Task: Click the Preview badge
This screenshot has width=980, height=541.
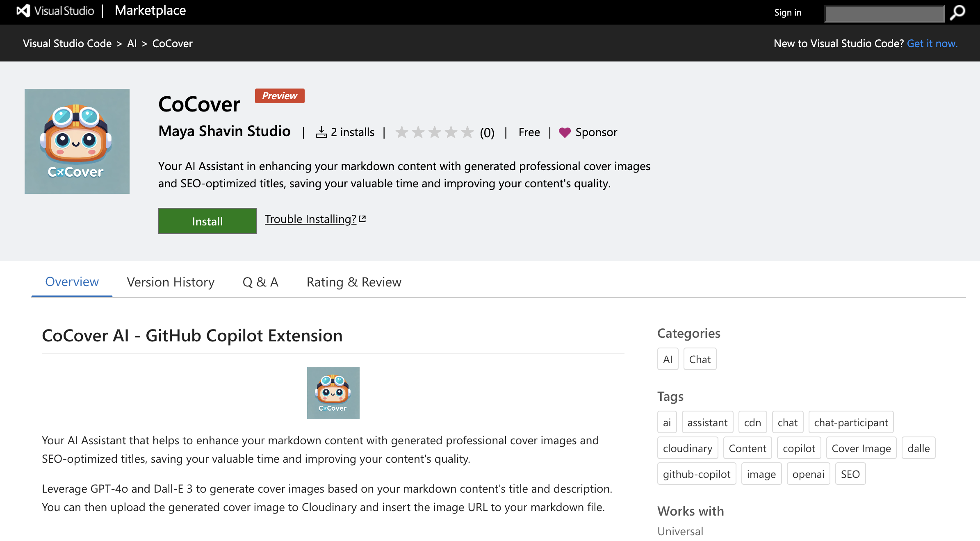Action: (x=280, y=96)
